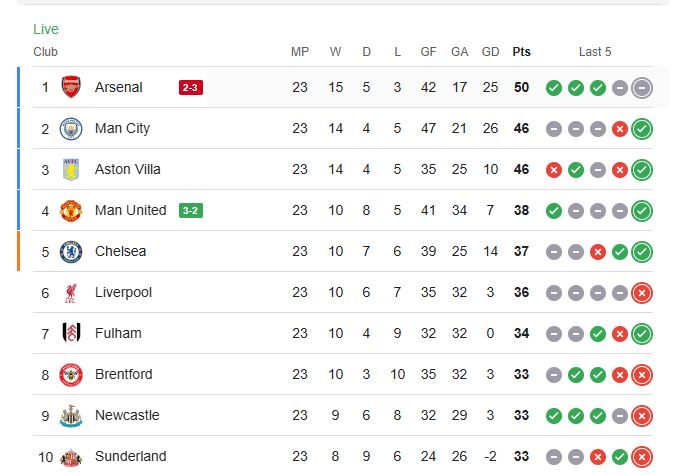Screen dimensions: 686x475
Task: Click the green Live label
Action: pos(46,29)
